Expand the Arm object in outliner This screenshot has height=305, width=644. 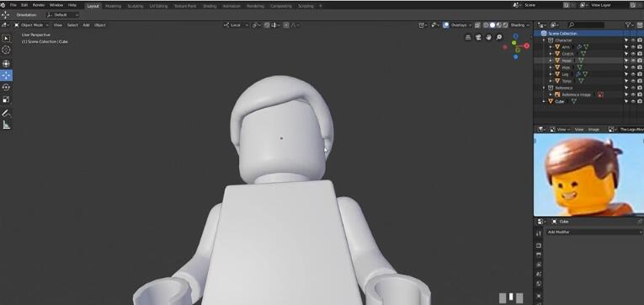(551, 47)
